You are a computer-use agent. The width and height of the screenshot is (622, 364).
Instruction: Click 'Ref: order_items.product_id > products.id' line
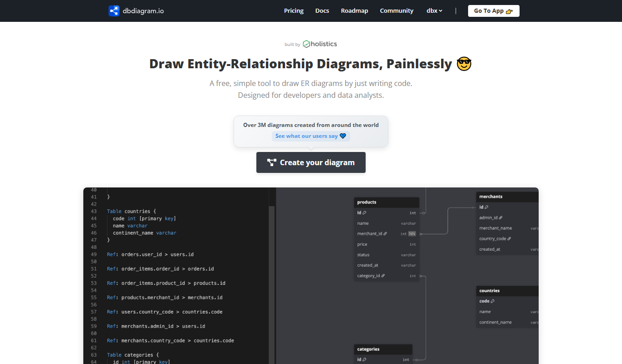point(166,283)
